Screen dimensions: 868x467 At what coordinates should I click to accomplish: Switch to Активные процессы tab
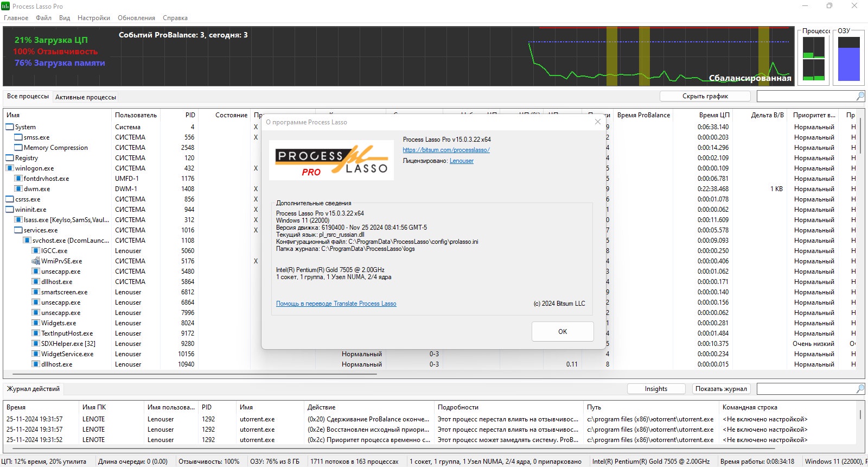(86, 97)
